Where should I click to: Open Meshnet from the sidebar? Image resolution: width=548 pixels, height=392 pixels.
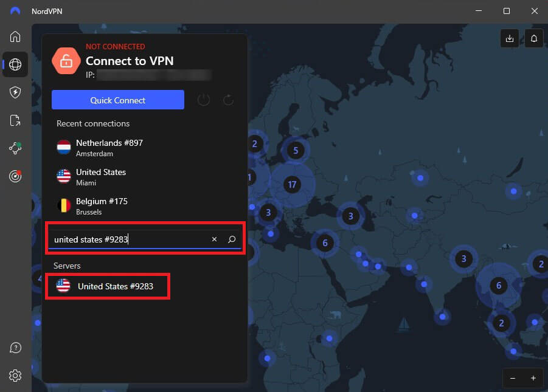pos(15,148)
